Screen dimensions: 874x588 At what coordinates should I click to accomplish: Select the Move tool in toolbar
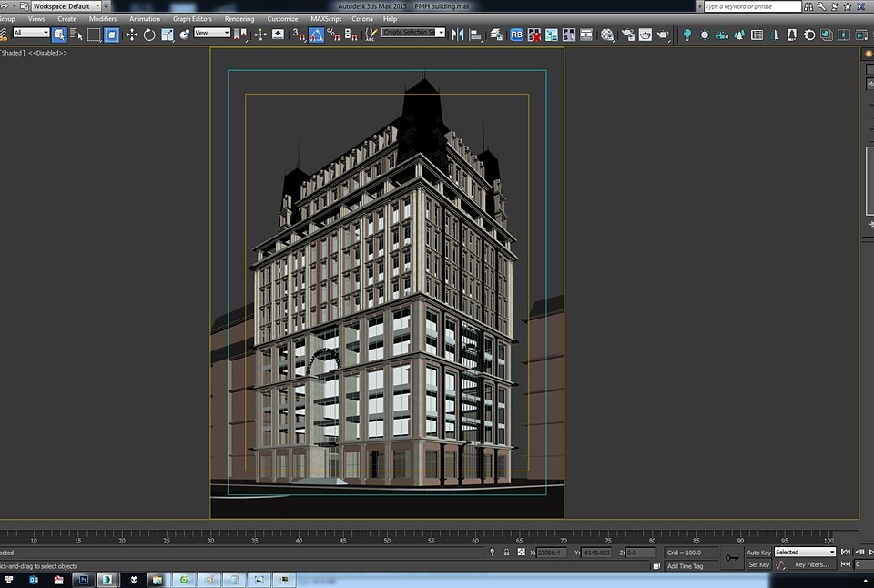(x=131, y=35)
